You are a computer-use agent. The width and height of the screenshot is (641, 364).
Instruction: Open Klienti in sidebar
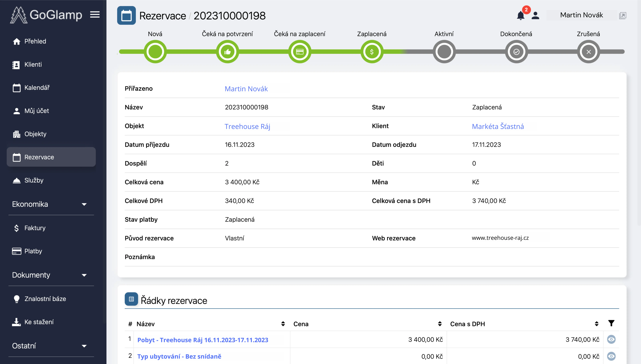(x=51, y=65)
